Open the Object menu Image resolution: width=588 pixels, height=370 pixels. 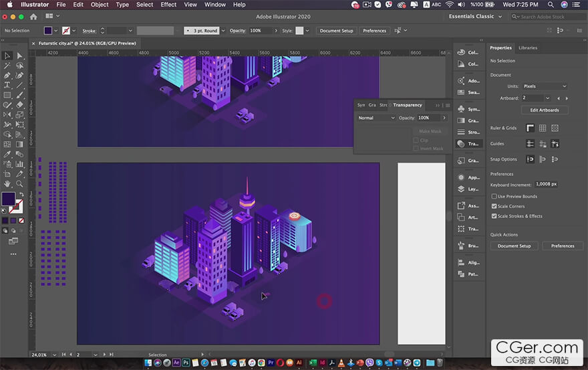100,5
